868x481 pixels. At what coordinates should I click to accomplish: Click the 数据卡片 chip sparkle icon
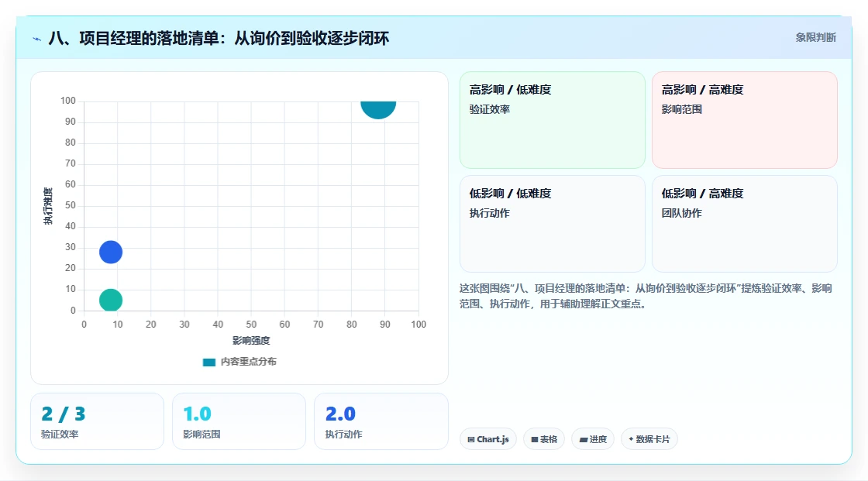pyautogui.click(x=631, y=439)
